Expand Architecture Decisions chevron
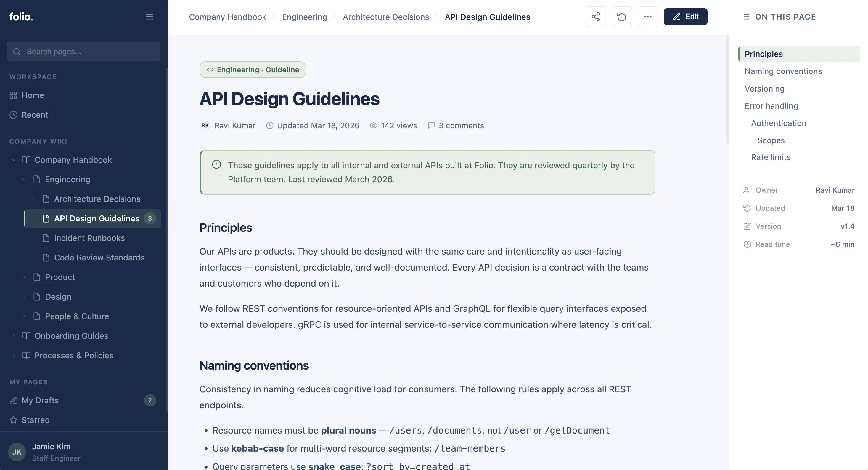This screenshot has height=470, width=868. (33, 199)
